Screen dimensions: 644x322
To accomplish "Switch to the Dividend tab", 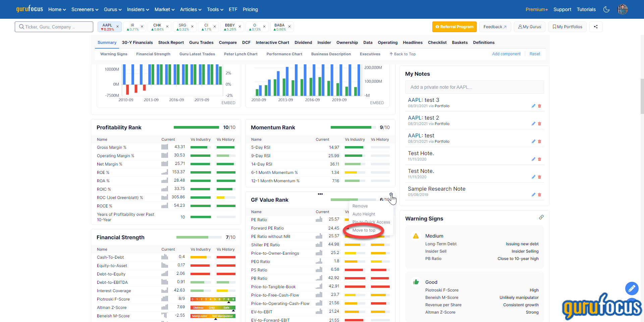I will pyautogui.click(x=303, y=43).
